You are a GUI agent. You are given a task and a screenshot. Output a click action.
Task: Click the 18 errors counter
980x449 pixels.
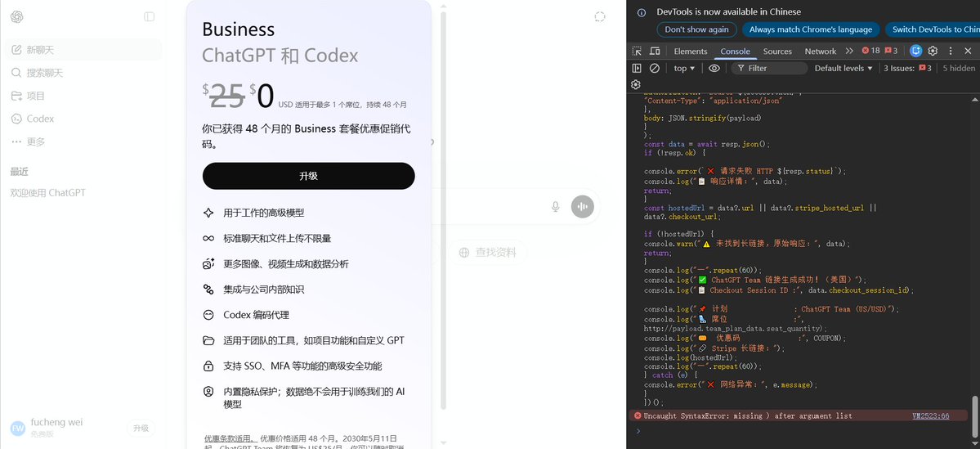(870, 51)
